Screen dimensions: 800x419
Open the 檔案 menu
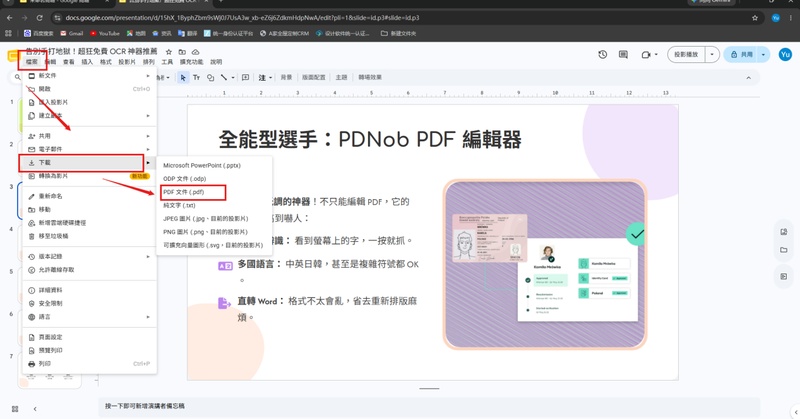pyautogui.click(x=32, y=62)
